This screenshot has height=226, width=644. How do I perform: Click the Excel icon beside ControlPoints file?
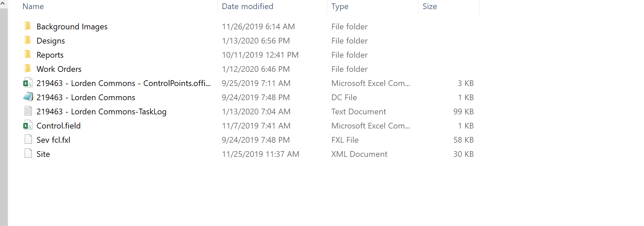point(28,83)
